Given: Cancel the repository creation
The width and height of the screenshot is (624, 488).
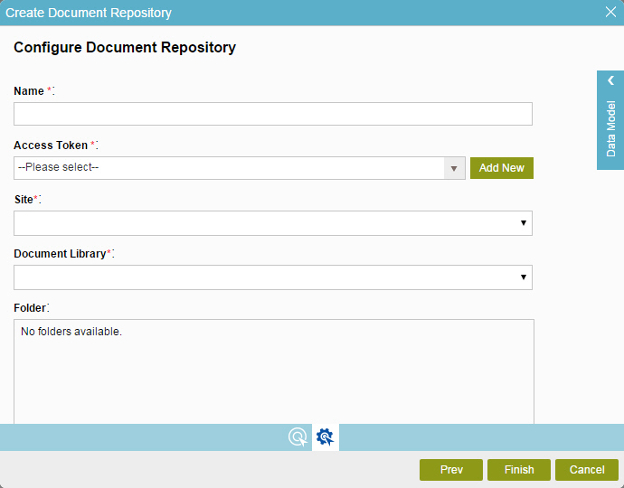Looking at the screenshot, I should [587, 470].
